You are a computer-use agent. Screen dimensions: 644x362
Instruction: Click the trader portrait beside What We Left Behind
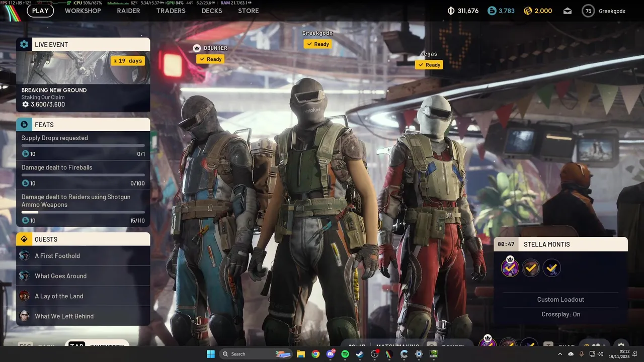(24, 316)
